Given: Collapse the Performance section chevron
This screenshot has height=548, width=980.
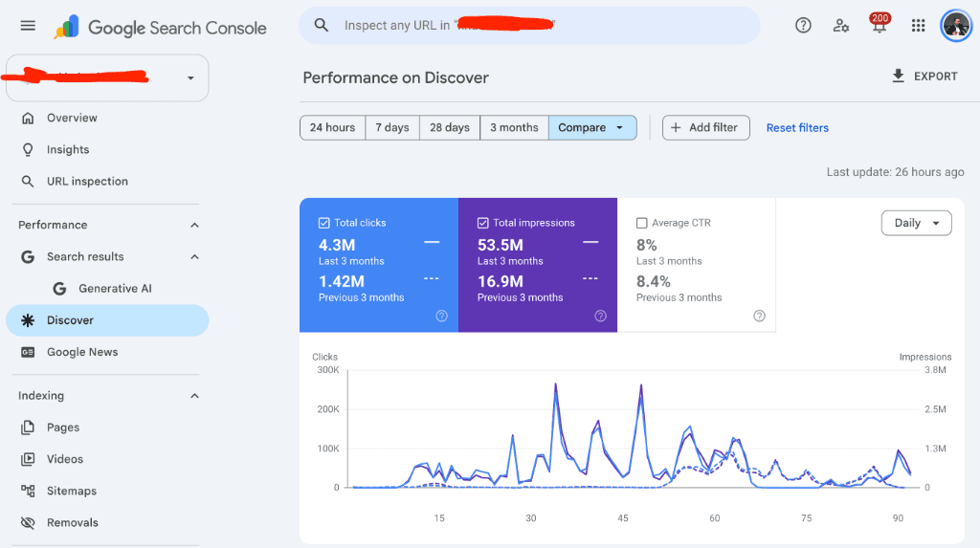Looking at the screenshot, I should pos(194,225).
